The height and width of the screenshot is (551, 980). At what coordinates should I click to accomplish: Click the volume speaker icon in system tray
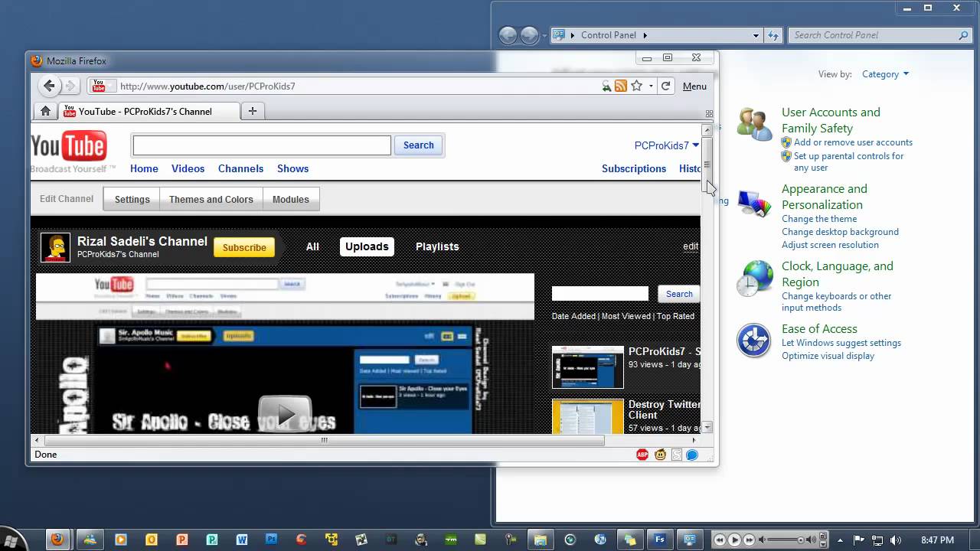pos(896,540)
